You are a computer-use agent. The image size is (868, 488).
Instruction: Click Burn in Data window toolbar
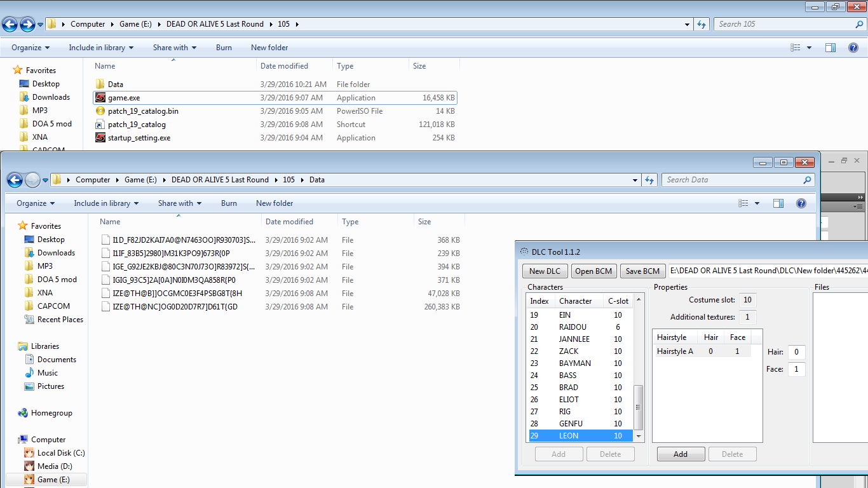tap(229, 203)
